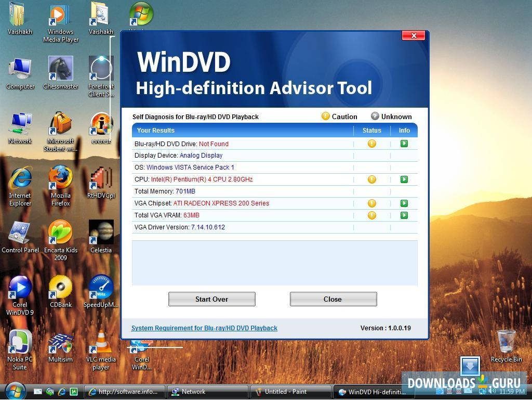Open the Celestia desktop shortcut

tap(101, 237)
